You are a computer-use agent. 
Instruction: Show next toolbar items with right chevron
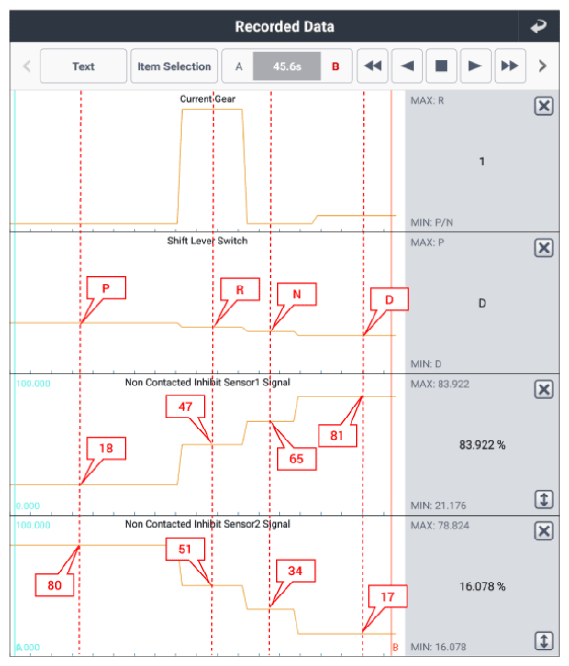click(x=542, y=66)
